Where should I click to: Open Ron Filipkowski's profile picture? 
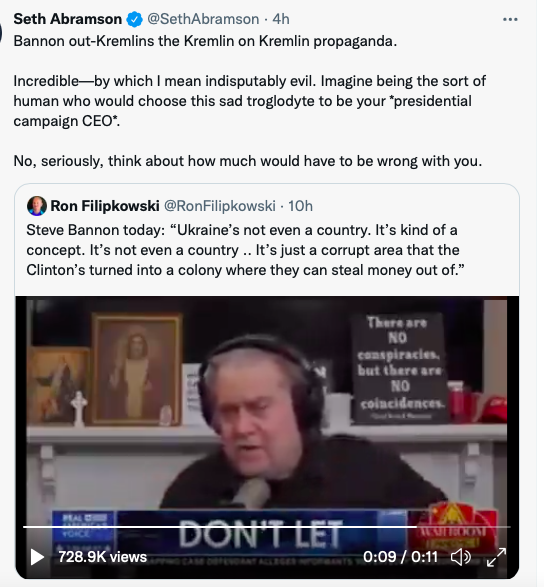(37, 206)
